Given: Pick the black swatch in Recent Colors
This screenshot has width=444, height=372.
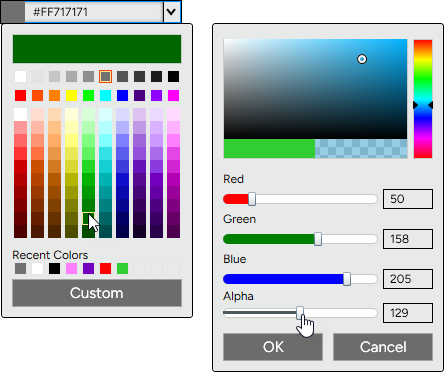Looking at the screenshot, I should 54,268.
